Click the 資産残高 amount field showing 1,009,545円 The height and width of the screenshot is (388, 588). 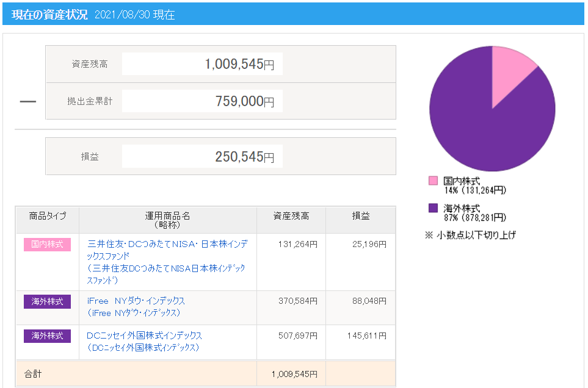203,64
